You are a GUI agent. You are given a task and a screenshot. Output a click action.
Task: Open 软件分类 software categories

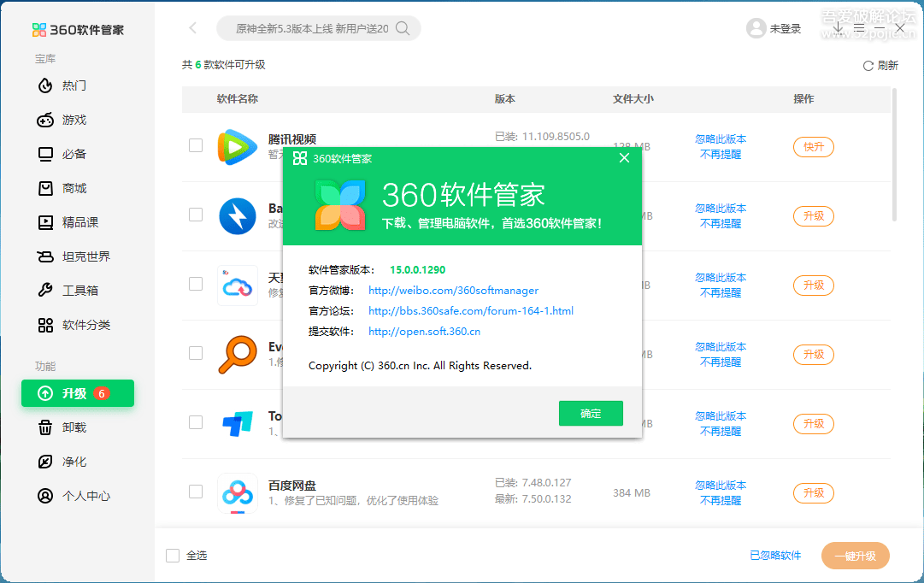point(47,325)
